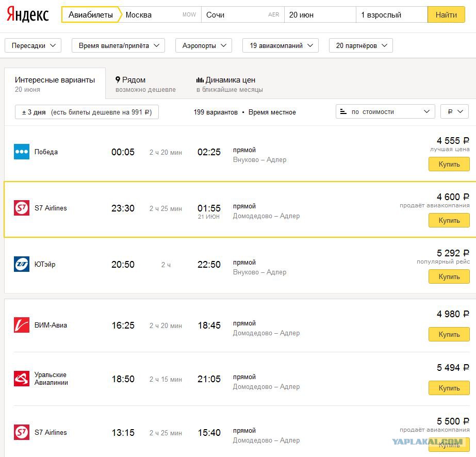Click the Сочи destination field

tap(243, 14)
